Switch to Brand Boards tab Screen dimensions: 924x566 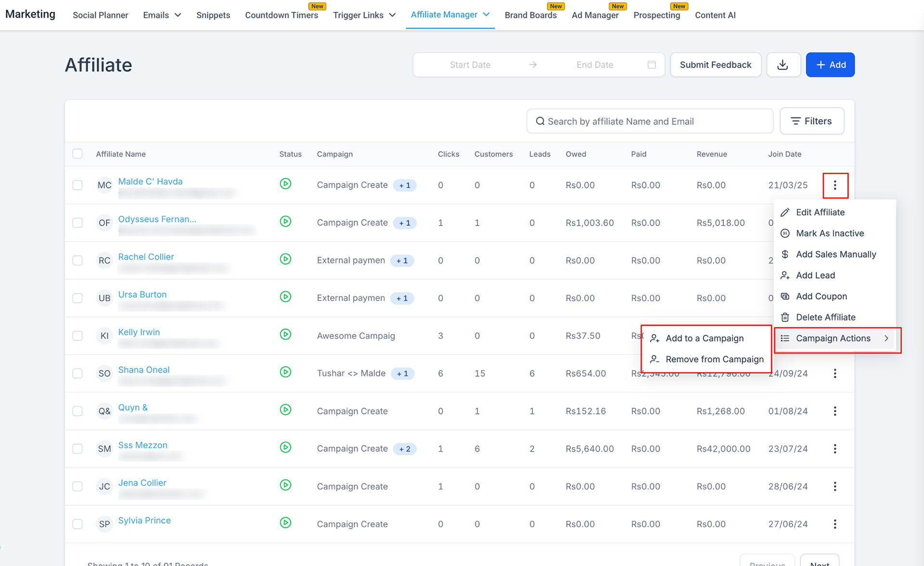(530, 15)
